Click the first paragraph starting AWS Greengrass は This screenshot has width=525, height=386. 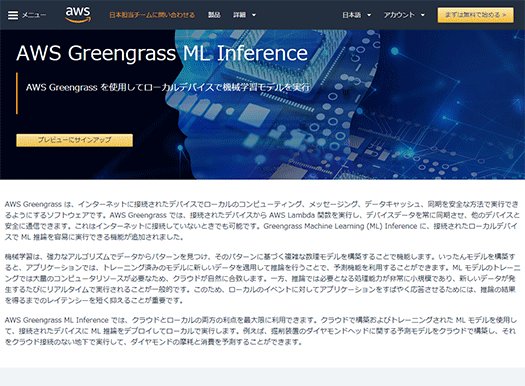pyautogui.click(x=262, y=220)
